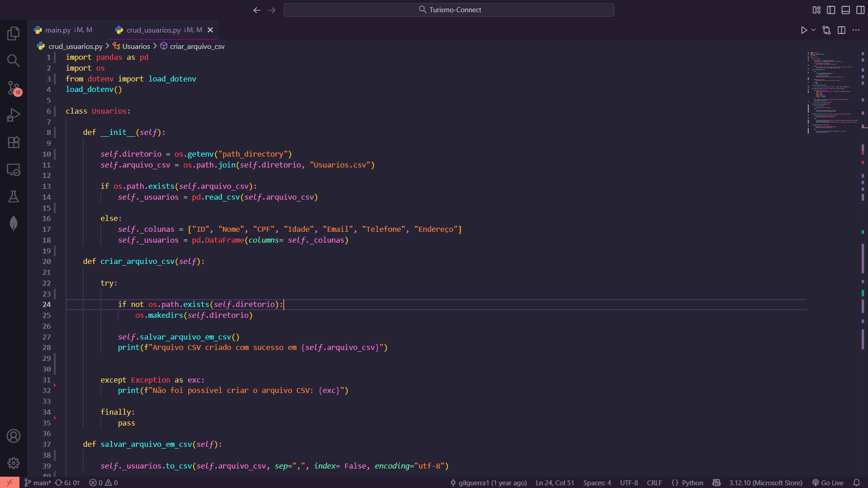
Task: Open the run options dropdown arrow
Action: tap(813, 30)
